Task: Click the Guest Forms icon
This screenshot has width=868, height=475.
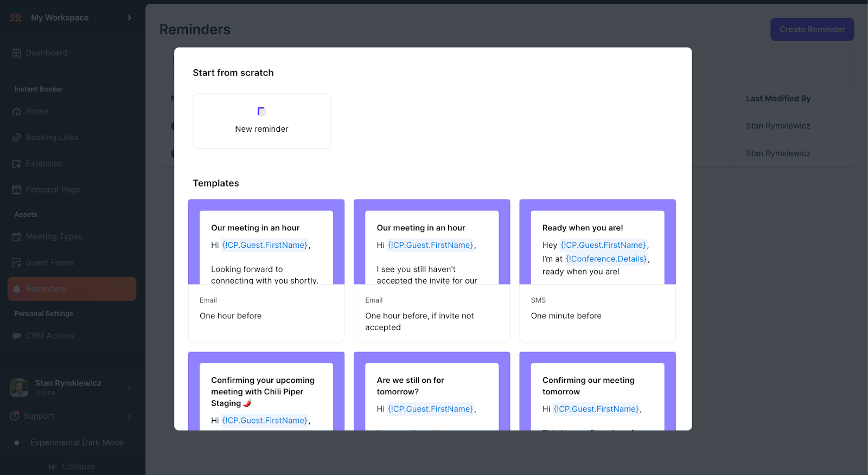Action: point(17,263)
